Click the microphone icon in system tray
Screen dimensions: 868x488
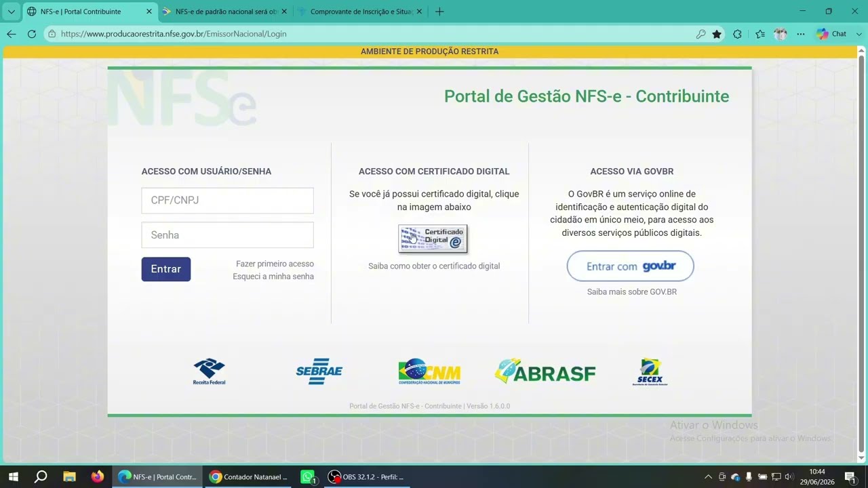749,477
